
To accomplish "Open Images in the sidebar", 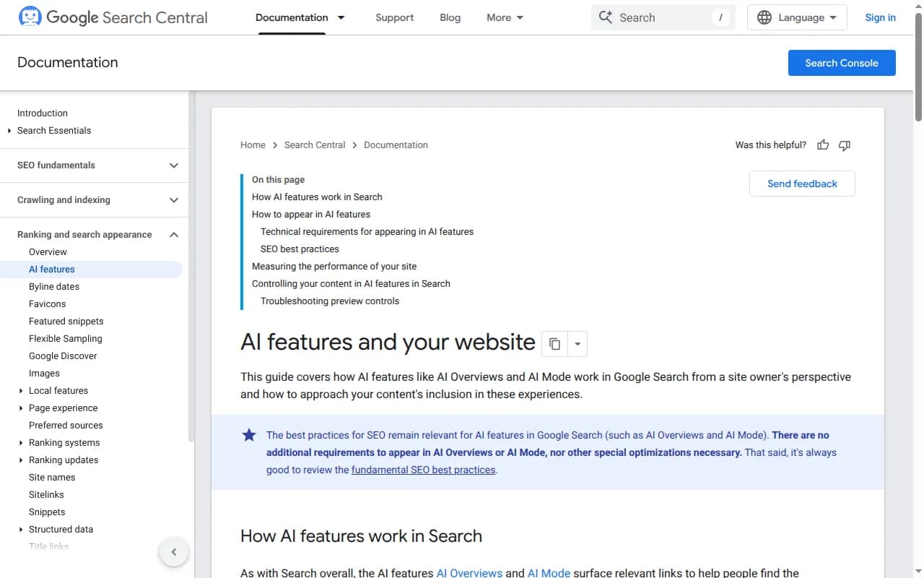I will 44,374.
